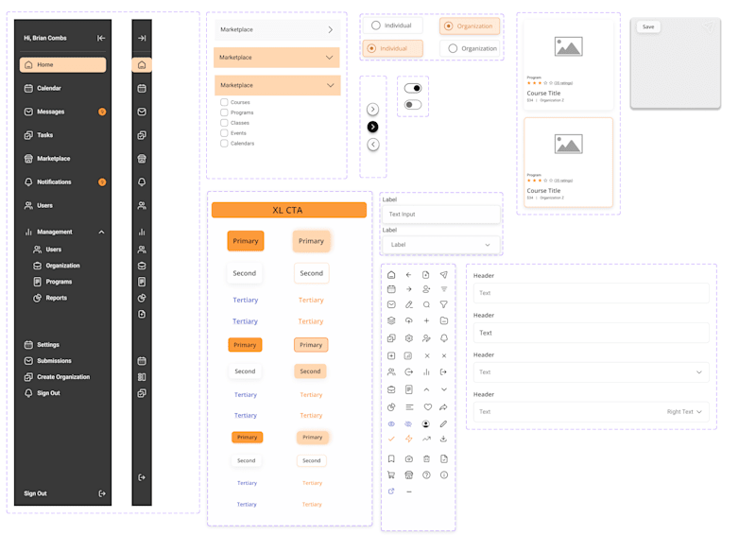Screen dimensions: 756x535
Task: Click the orange lightning bolt icon
Action: click(x=409, y=439)
